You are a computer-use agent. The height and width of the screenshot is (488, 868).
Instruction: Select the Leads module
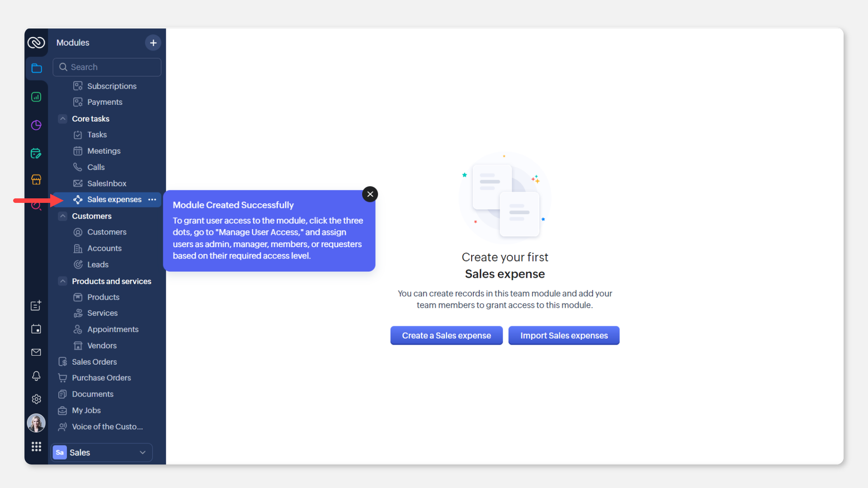click(x=98, y=264)
